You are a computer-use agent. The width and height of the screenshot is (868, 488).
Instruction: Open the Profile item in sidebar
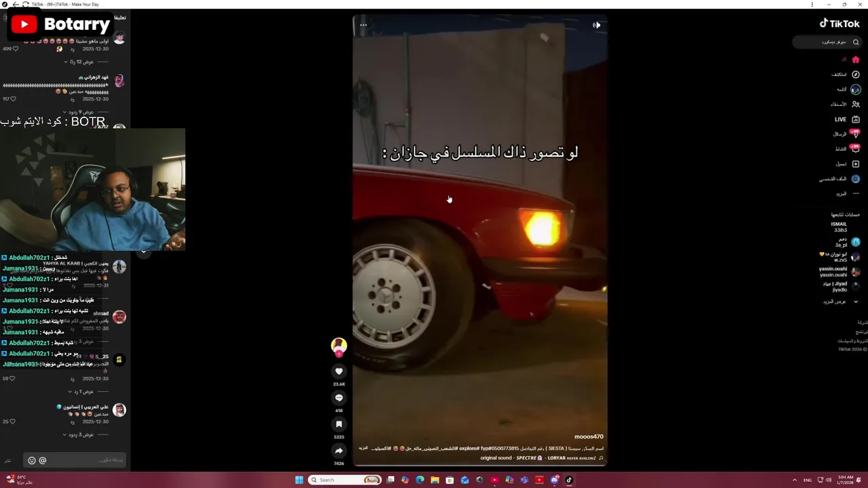[840, 179]
